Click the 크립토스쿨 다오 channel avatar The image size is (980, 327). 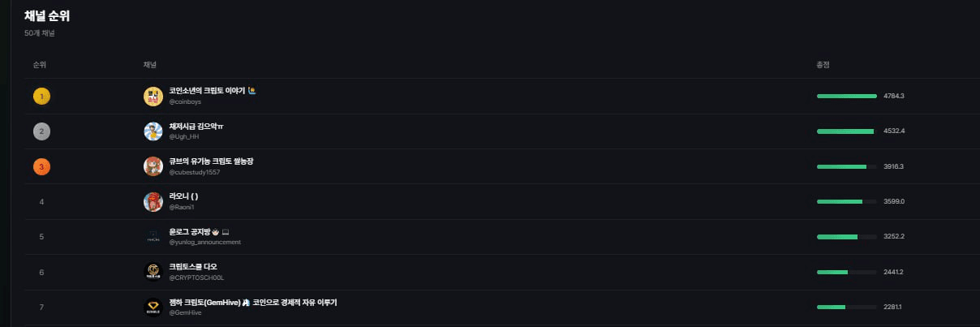(153, 272)
